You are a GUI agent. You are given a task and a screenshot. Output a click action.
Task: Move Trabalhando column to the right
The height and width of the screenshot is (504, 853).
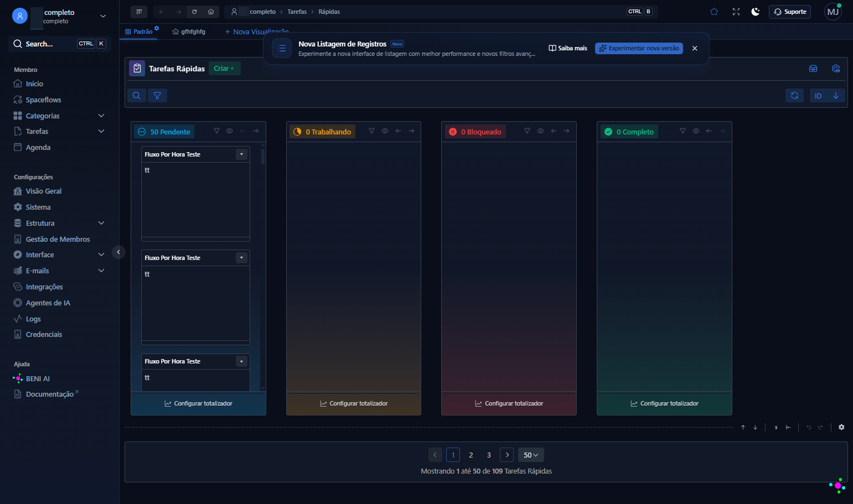point(411,131)
